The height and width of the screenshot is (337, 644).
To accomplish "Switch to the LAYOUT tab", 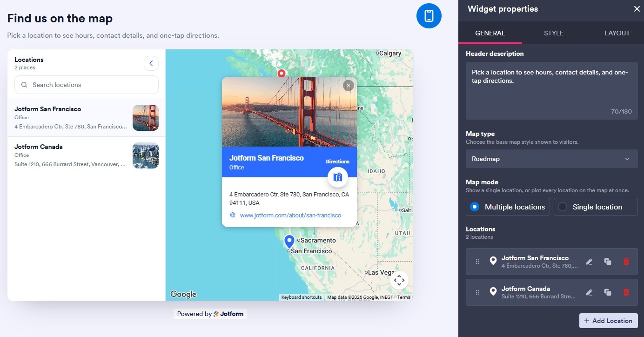I will tap(617, 33).
